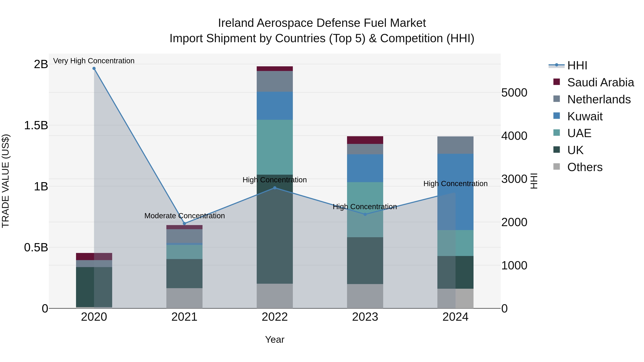
Task: Click the 2023 HHI data point
Action: (x=365, y=214)
